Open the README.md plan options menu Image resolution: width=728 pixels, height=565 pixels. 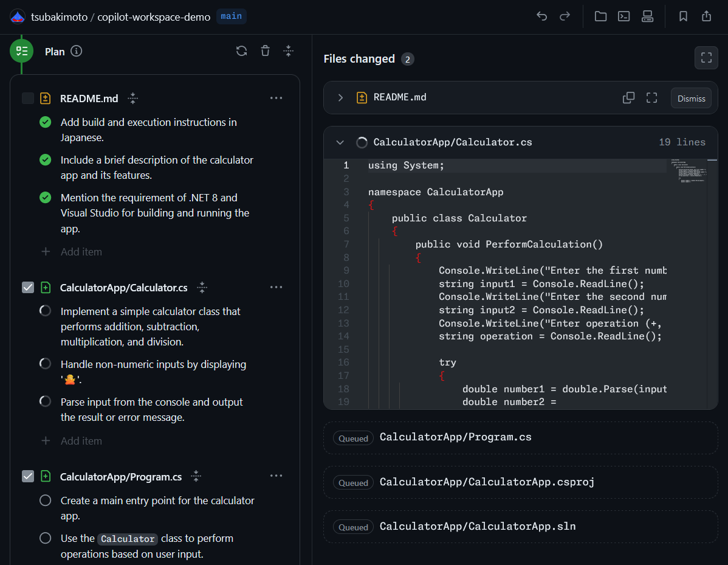[x=276, y=98]
